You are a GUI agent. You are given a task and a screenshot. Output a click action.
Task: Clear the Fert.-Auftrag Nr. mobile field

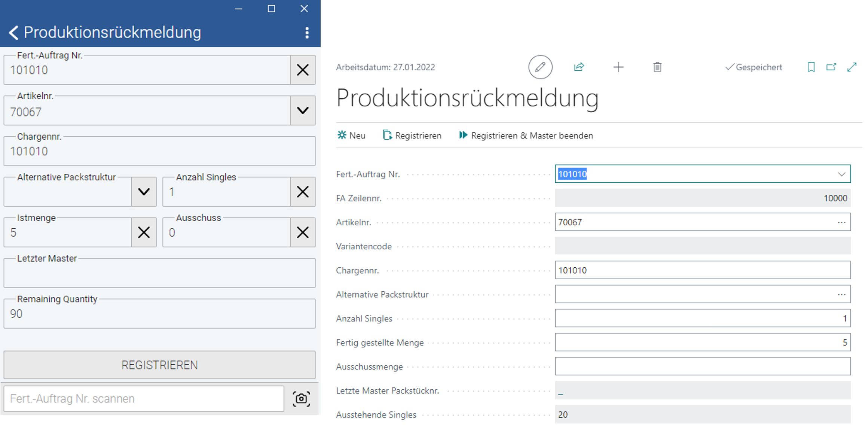click(303, 70)
